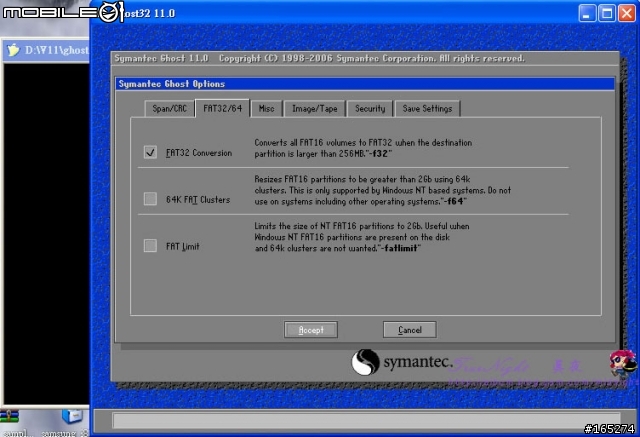Maximize the Ghost32 11.0 window

coord(607,13)
